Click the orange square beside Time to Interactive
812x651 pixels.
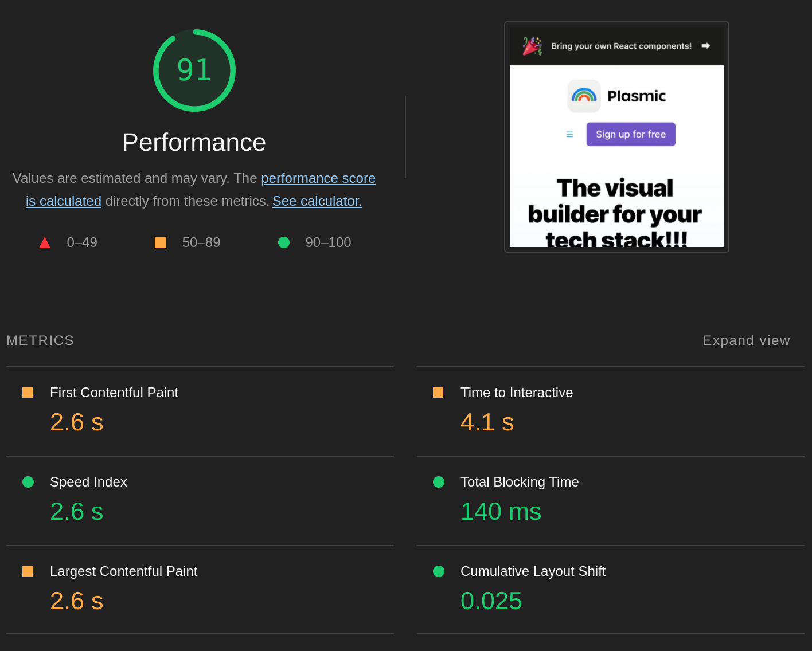tap(438, 393)
